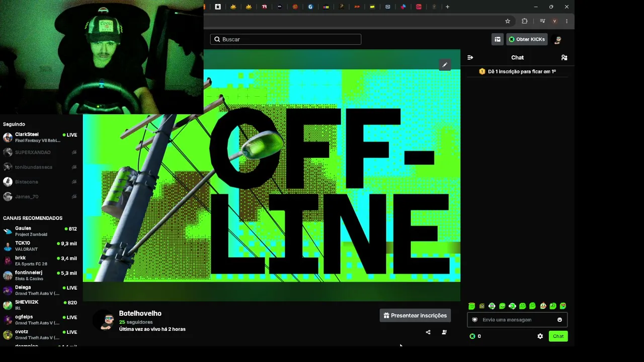Screen dimensions: 644x362
Task: Click the chat identity badge icon in message box
Action: pos(474,320)
